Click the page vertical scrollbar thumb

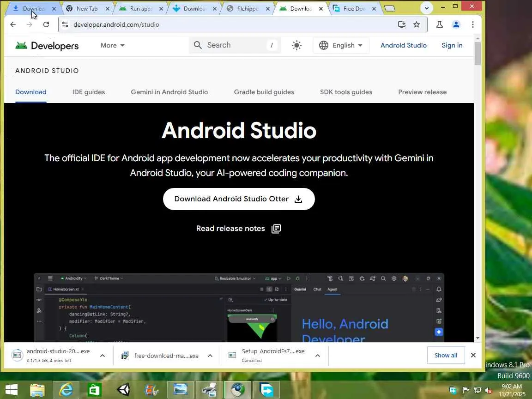pos(478,53)
